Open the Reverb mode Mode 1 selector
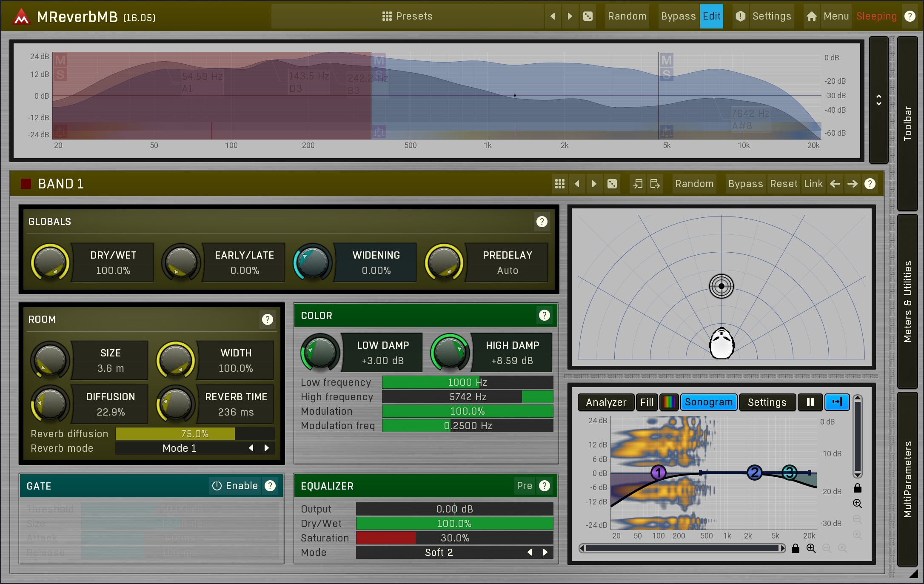This screenshot has height=584, width=924. 180,448
